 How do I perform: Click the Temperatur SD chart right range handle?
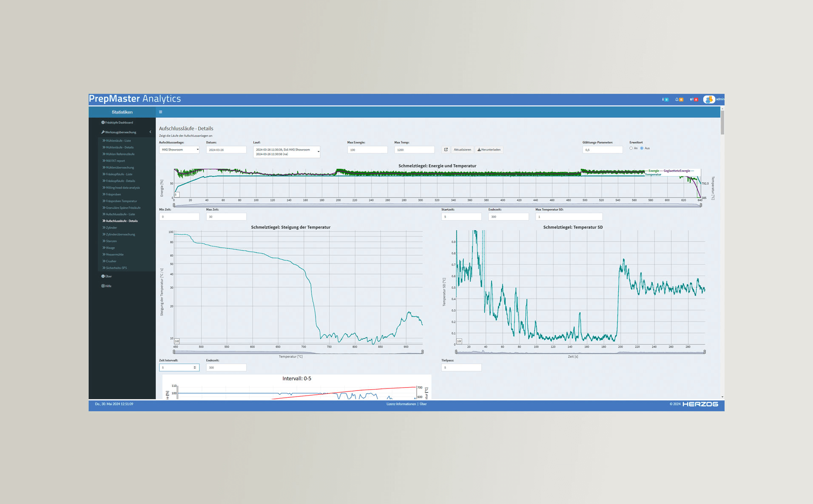click(705, 352)
